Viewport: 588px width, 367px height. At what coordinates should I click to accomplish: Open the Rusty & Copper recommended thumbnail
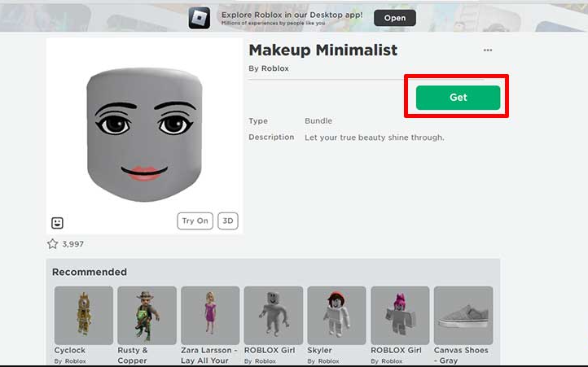[x=147, y=315]
